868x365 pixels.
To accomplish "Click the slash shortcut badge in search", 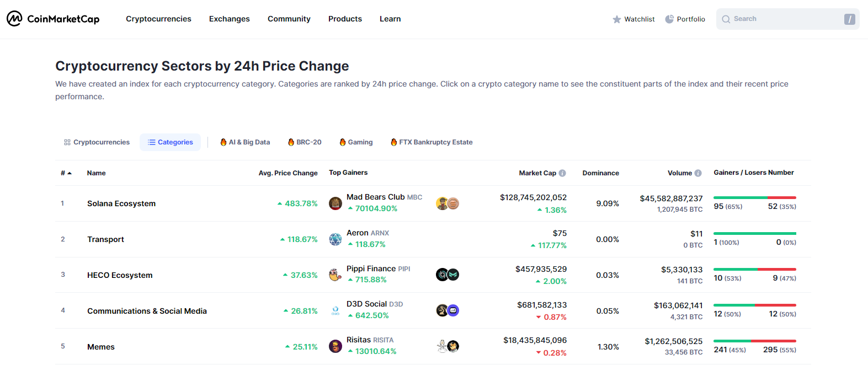I will 850,19.
